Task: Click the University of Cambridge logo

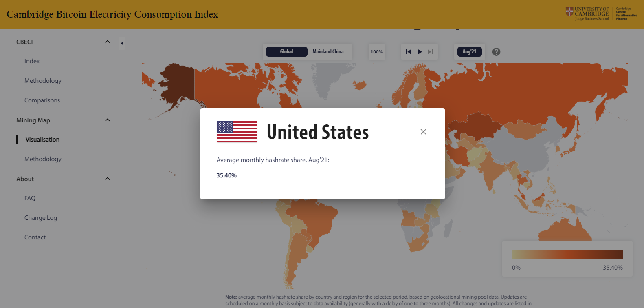Action: click(x=587, y=14)
